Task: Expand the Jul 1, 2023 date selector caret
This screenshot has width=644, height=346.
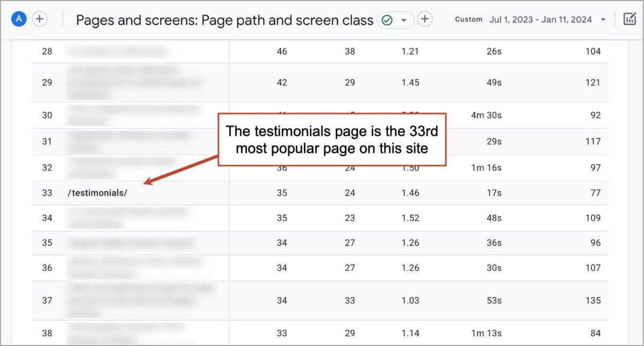Action: pos(604,19)
